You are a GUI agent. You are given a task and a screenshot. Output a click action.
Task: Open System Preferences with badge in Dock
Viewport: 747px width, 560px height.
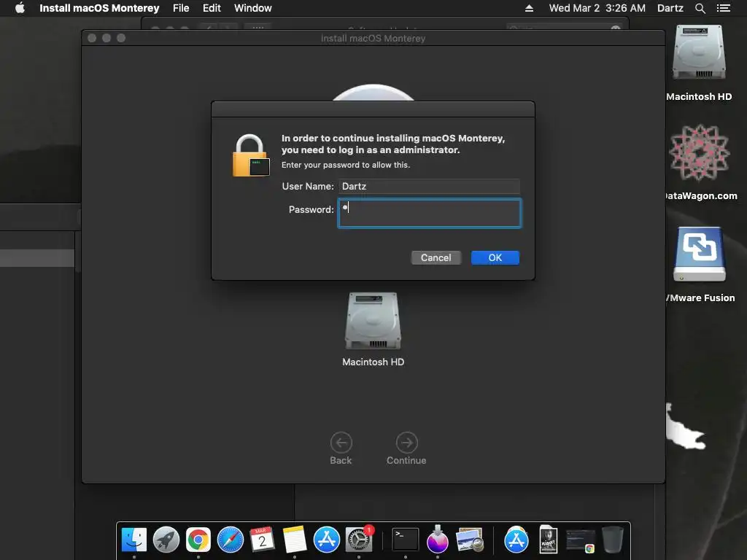point(359,540)
